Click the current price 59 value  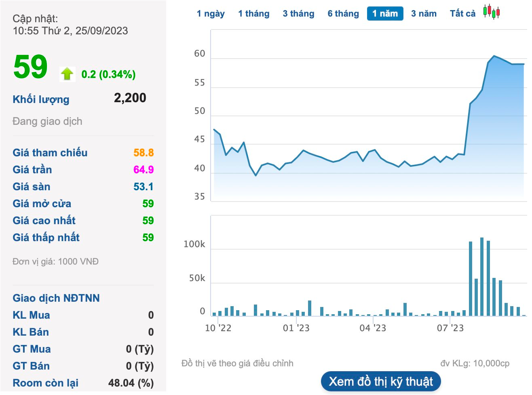coord(30,67)
